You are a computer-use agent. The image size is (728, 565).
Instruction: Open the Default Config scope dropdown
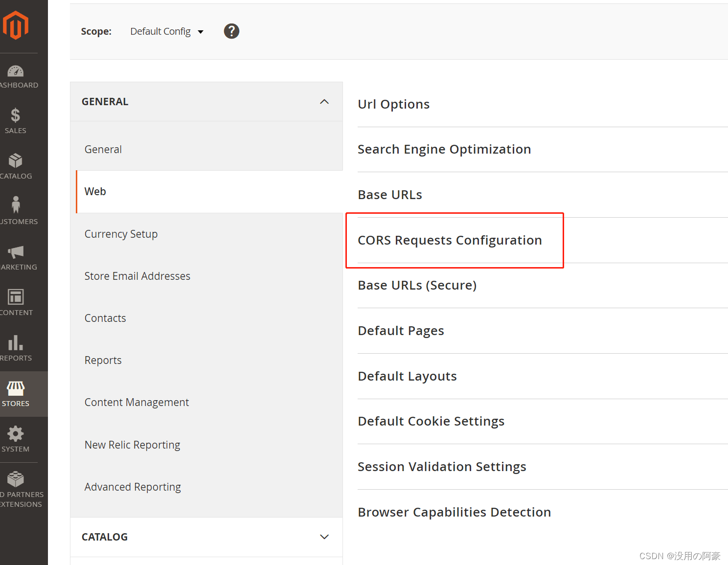pyautogui.click(x=167, y=31)
